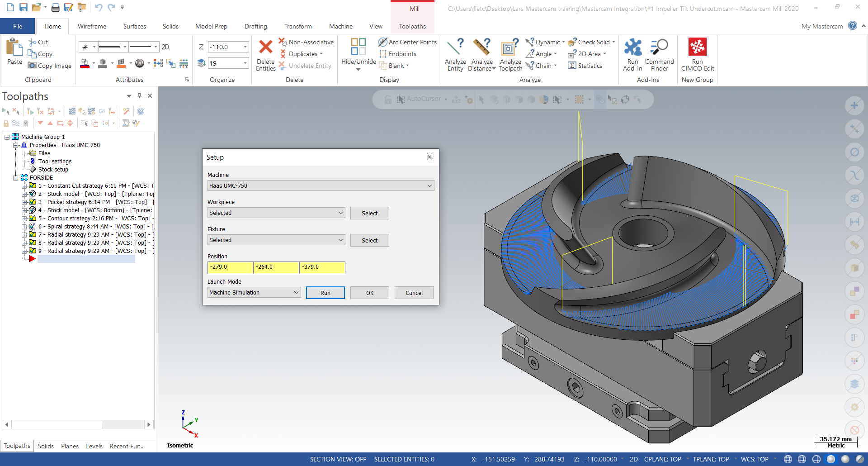The width and height of the screenshot is (868, 466).
Task: Click the Check Solid icon
Action: click(572, 42)
